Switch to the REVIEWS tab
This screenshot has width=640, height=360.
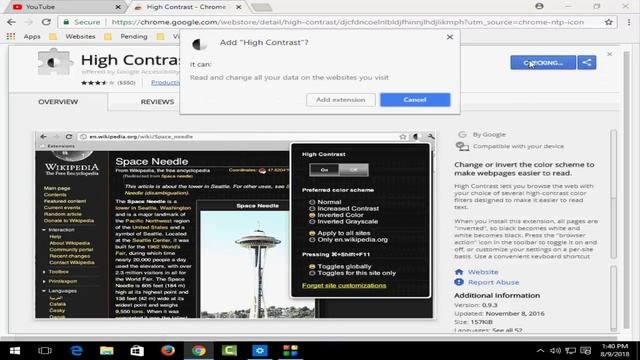point(157,102)
